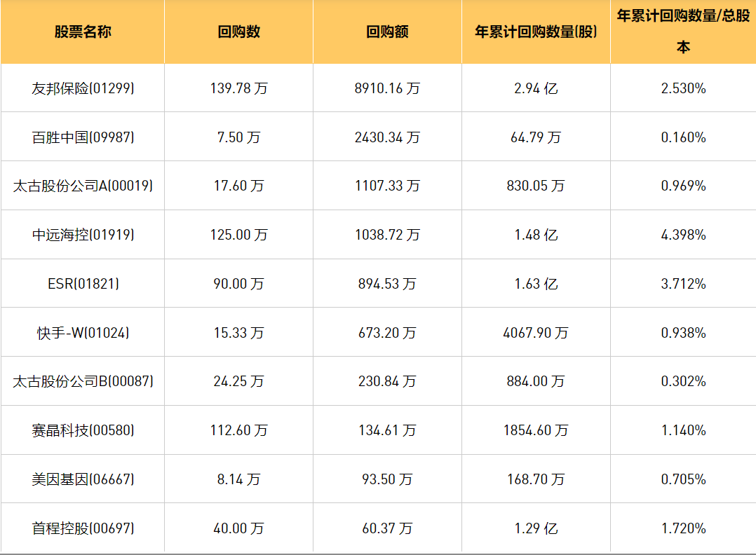Viewport: 756px width, 555px height.
Task: Open the 首程控股(00697) stock name
Action: 83,528
